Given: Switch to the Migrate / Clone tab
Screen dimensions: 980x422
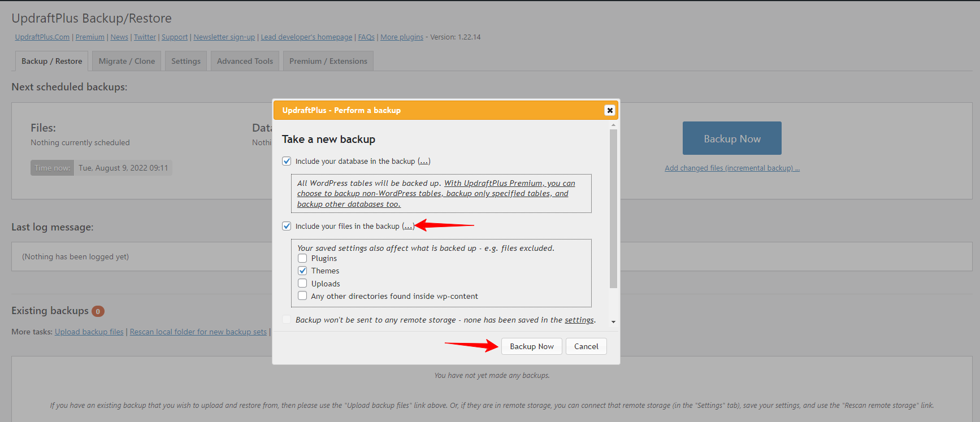Looking at the screenshot, I should pyautogui.click(x=127, y=61).
